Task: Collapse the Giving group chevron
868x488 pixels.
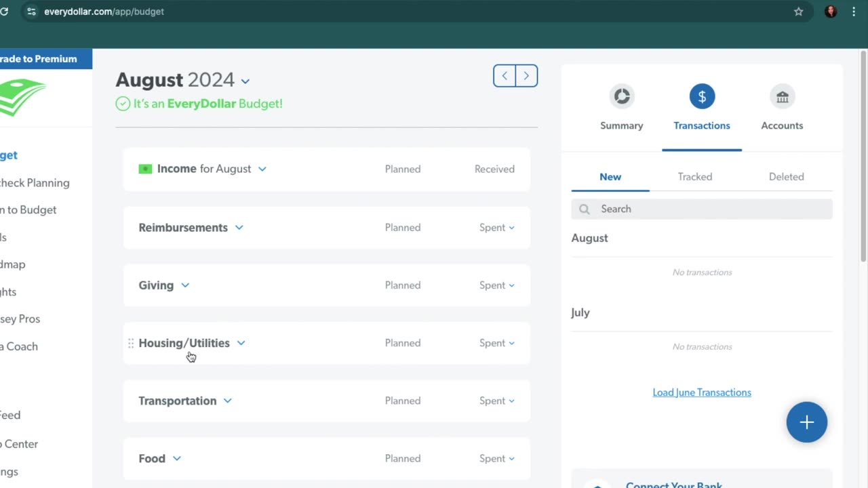Action: (x=185, y=285)
